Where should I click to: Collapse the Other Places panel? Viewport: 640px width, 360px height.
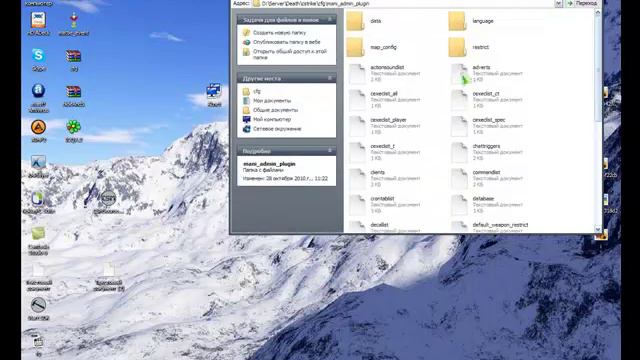click(x=330, y=78)
